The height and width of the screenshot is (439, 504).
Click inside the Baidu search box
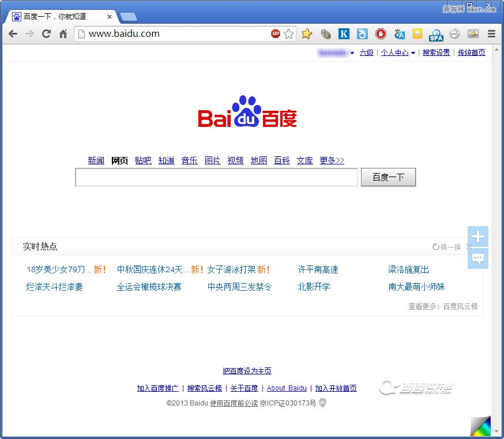pyautogui.click(x=216, y=178)
